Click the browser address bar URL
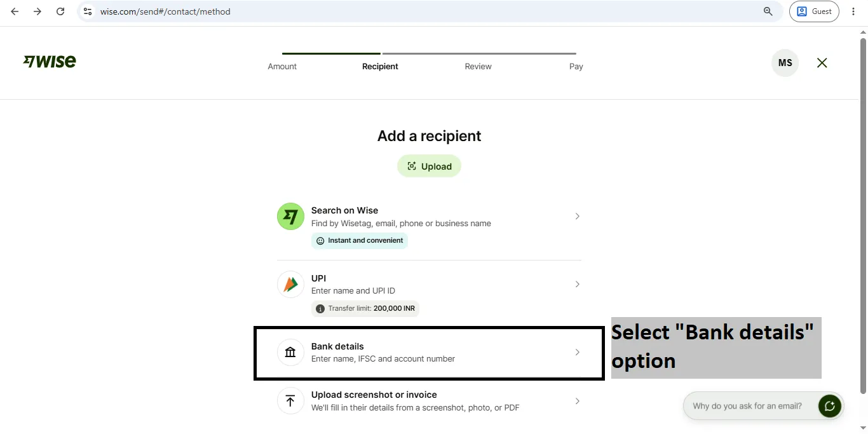The image size is (868, 434). point(165,11)
